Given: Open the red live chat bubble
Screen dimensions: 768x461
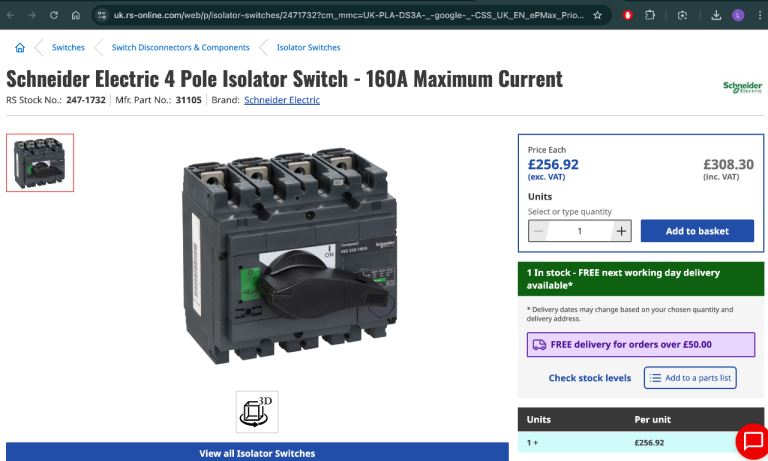Looking at the screenshot, I should tap(750, 441).
